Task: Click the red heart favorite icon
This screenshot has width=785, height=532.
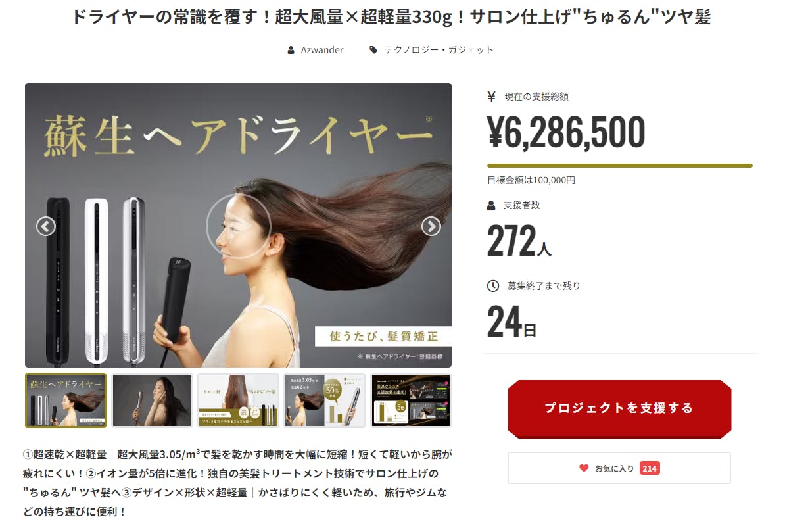Action: 584,468
